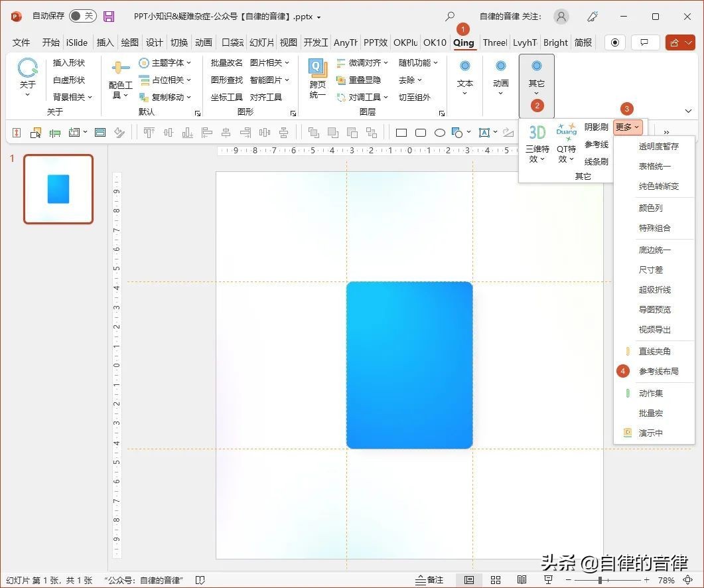704x588 pixels.
Task: Open the 配色工具 color tool
Action: 121,79
